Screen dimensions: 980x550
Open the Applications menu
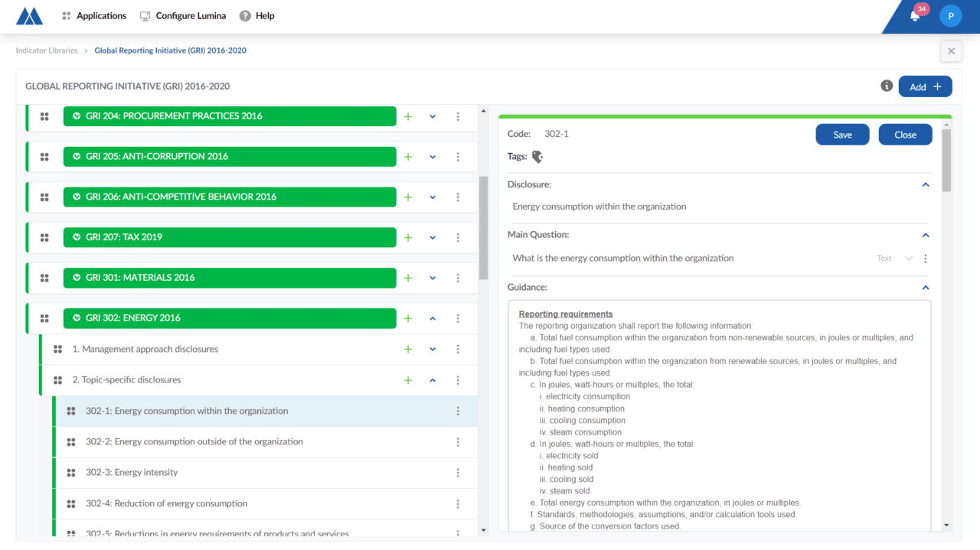93,15
